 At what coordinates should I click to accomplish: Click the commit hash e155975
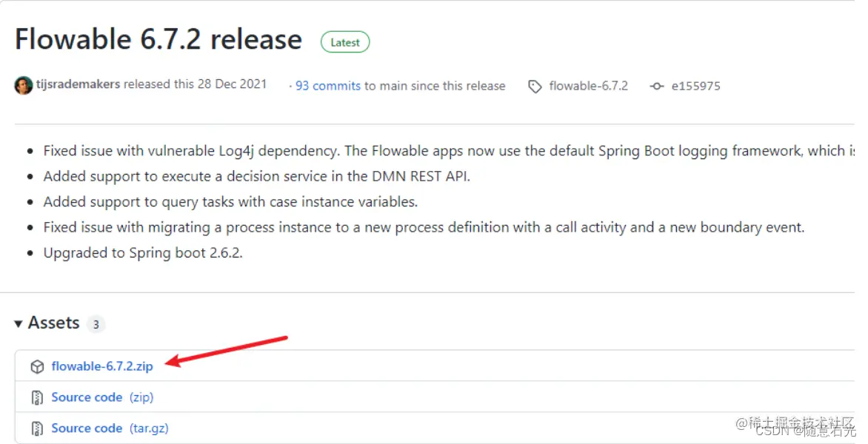(x=697, y=86)
